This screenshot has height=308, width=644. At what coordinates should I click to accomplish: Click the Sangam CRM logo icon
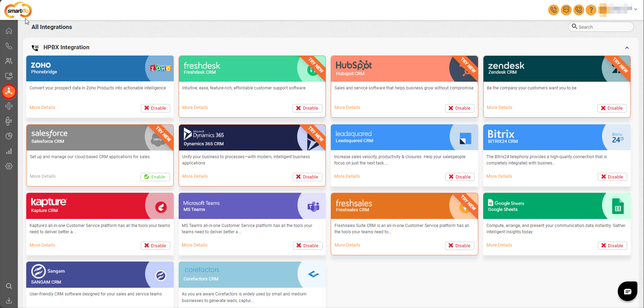(160, 276)
